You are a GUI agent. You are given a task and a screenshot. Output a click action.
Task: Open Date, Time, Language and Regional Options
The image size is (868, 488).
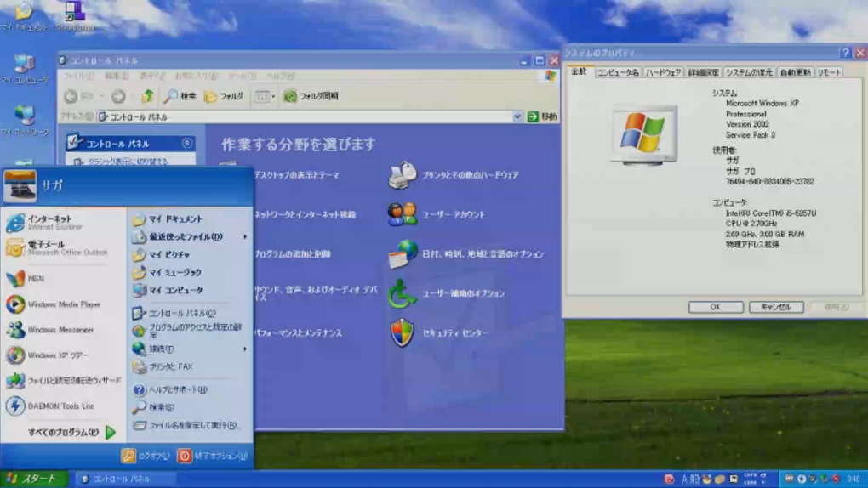[466, 254]
